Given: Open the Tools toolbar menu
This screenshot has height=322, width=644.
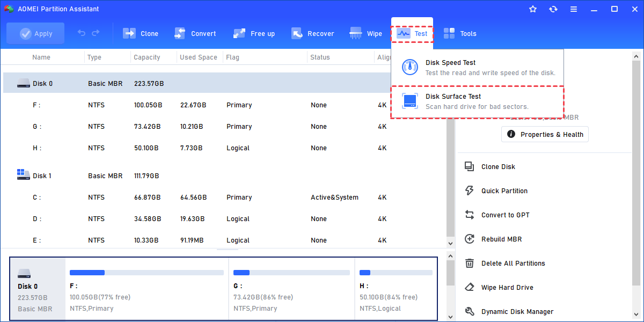Looking at the screenshot, I should (460, 33).
